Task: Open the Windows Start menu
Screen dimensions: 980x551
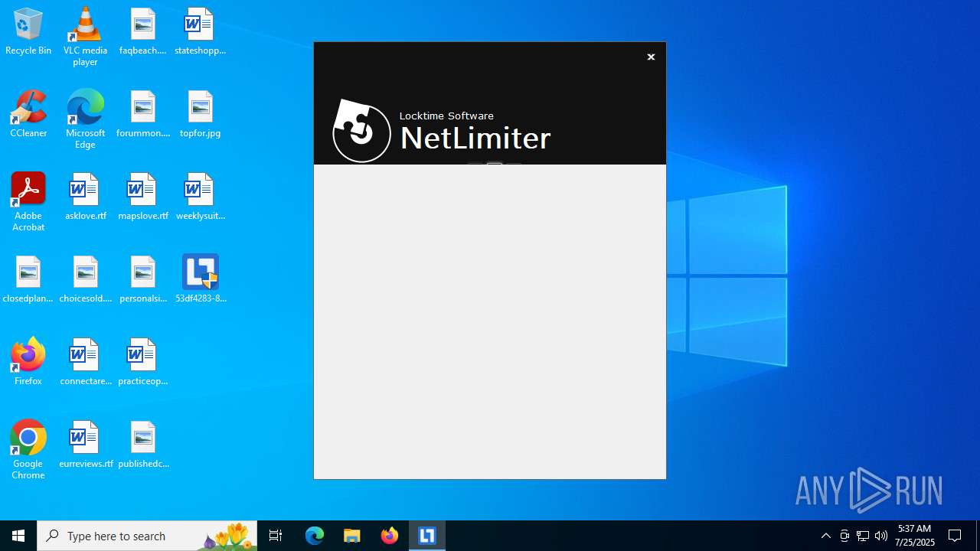Action: 18,536
